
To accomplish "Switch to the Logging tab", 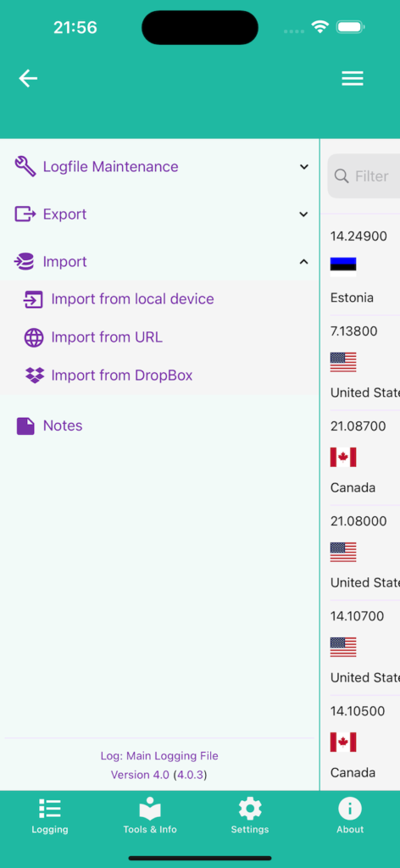I will point(50,816).
